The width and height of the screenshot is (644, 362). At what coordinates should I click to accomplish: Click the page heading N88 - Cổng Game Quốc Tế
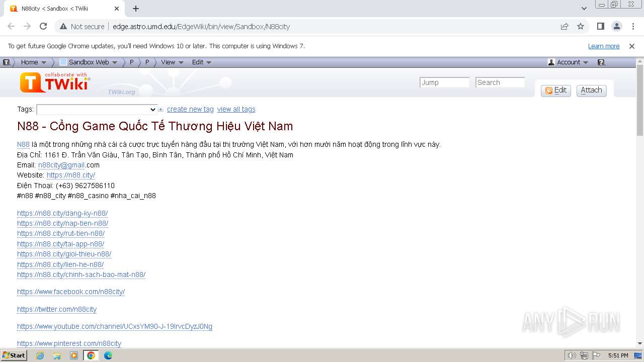pyautogui.click(x=155, y=126)
